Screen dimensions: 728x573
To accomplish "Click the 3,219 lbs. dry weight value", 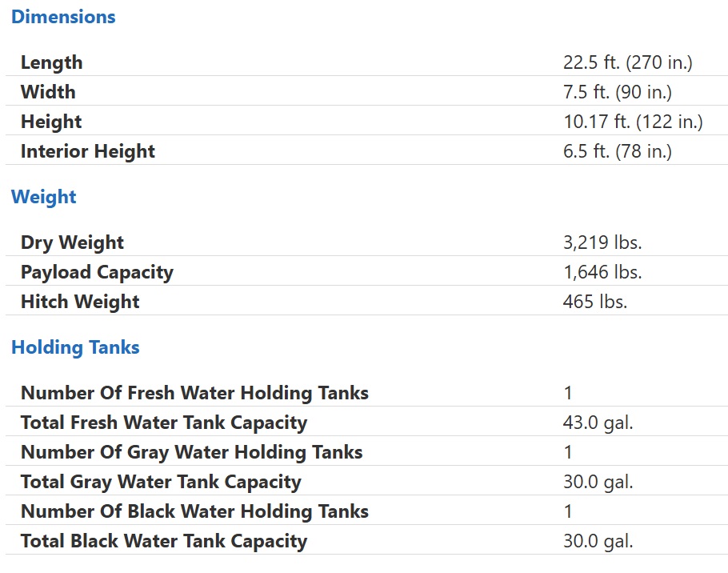I will click(602, 242).
